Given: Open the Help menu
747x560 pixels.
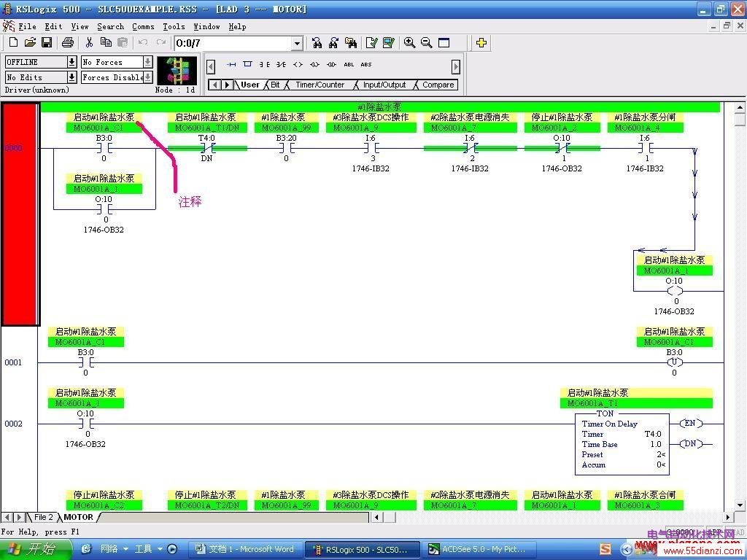Looking at the screenshot, I should coord(237,27).
